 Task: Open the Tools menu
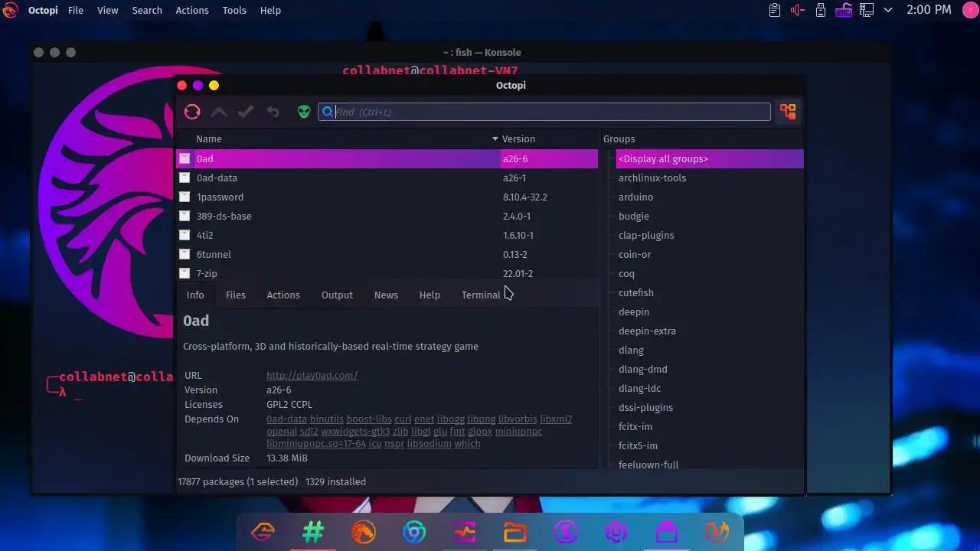tap(234, 10)
